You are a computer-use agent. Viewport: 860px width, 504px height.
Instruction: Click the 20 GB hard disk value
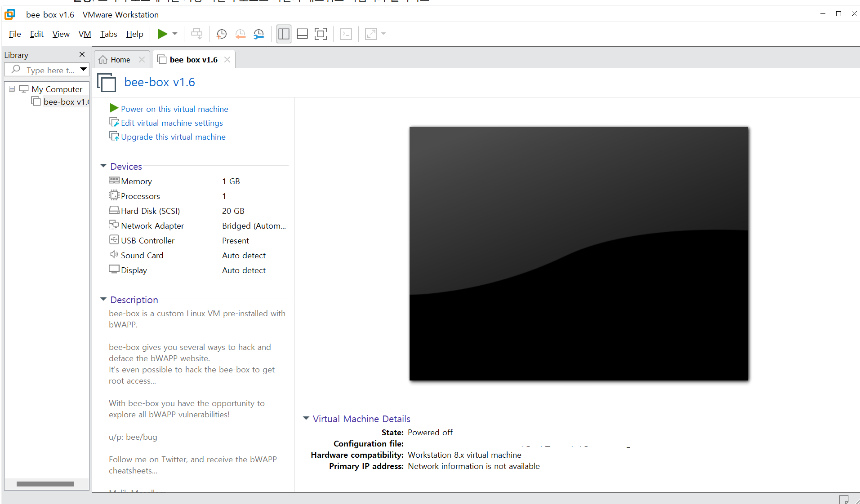coord(233,211)
